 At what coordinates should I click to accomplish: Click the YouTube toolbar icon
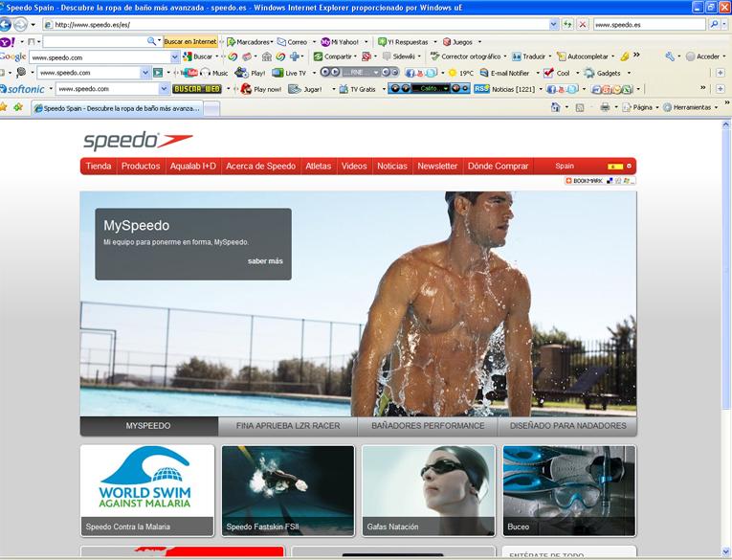click(x=189, y=73)
